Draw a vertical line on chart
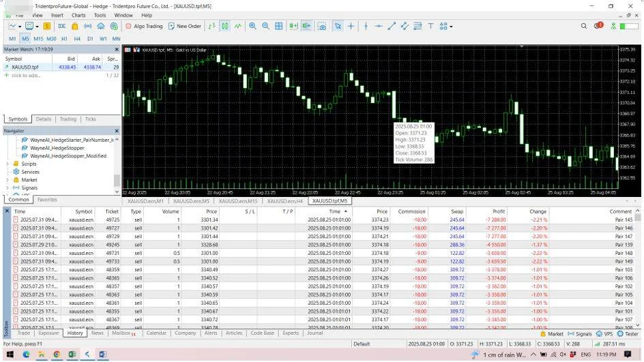The height and width of the screenshot is (362, 644). 366,26
